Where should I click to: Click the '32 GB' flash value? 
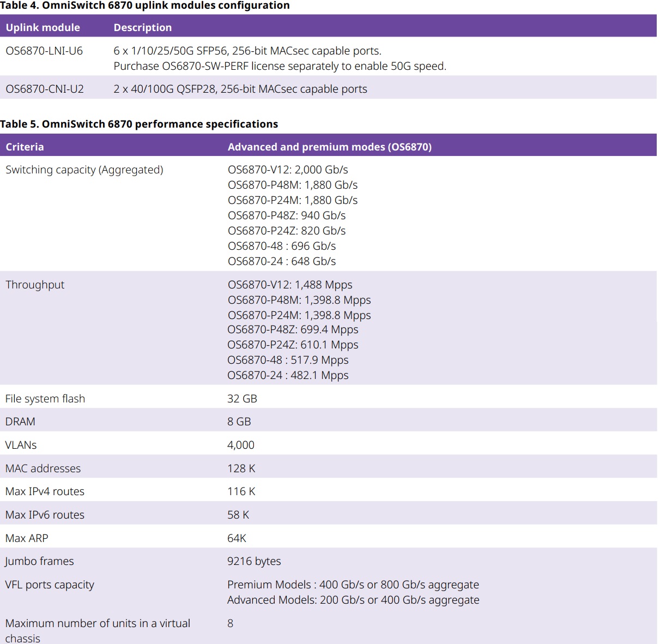242,399
